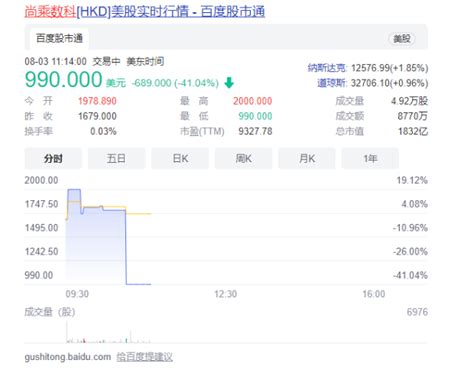Click the 09:30 time axis label

[77, 294]
